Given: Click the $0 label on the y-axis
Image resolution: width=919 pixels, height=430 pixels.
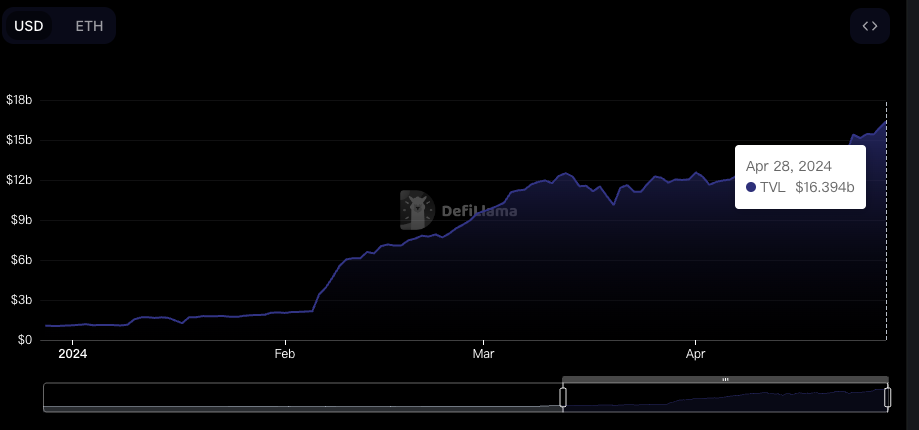Looking at the screenshot, I should tap(24, 340).
